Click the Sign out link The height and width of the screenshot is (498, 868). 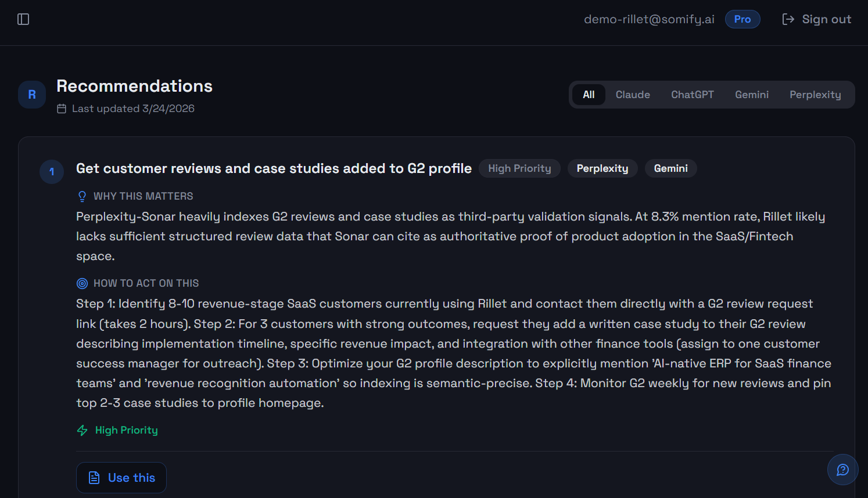pyautogui.click(x=826, y=19)
